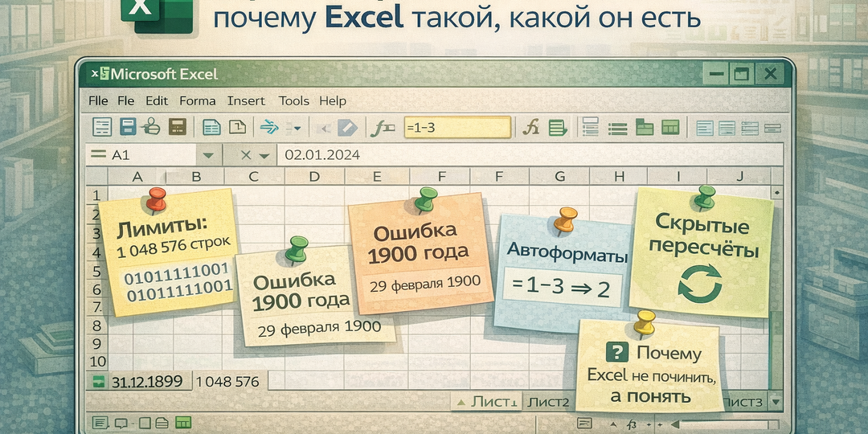Image resolution: width=868 pixels, height=434 pixels.
Task: Click the dark bullet list toolbar icon
Action: (x=618, y=129)
